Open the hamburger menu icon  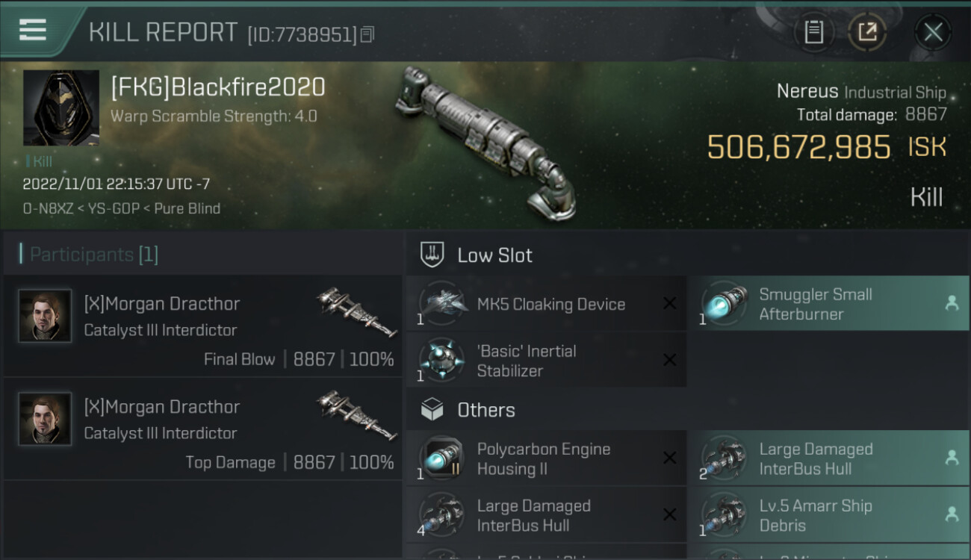point(33,30)
